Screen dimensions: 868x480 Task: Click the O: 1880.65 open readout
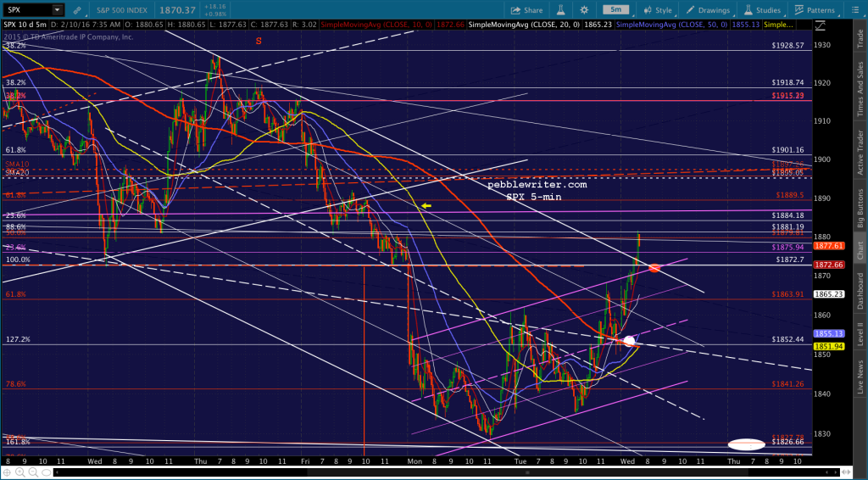(144, 25)
